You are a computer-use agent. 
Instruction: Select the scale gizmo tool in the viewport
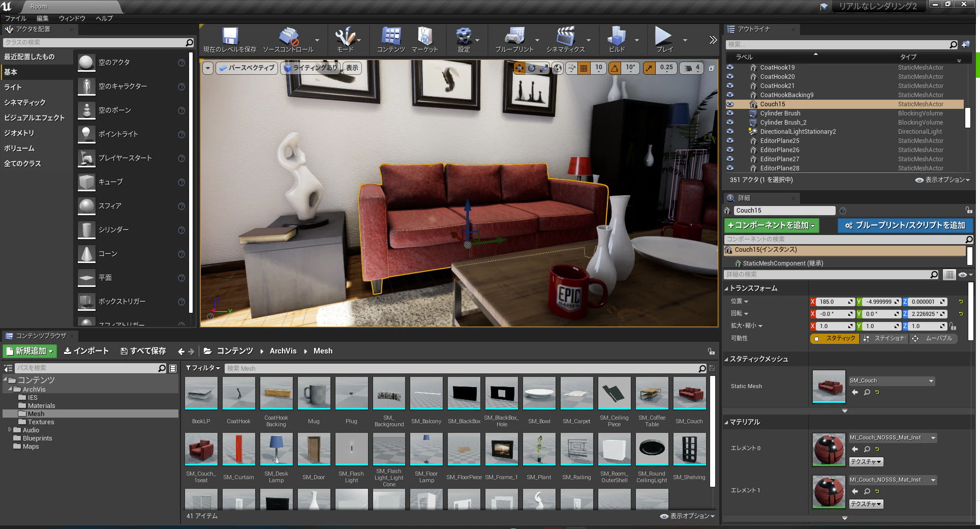click(x=544, y=68)
